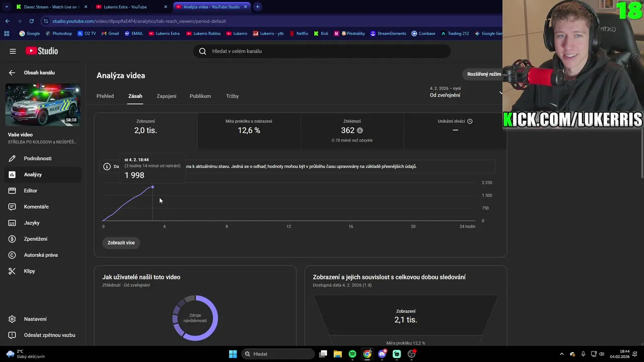
Task: Click the browser back arrow
Action: 7,21
